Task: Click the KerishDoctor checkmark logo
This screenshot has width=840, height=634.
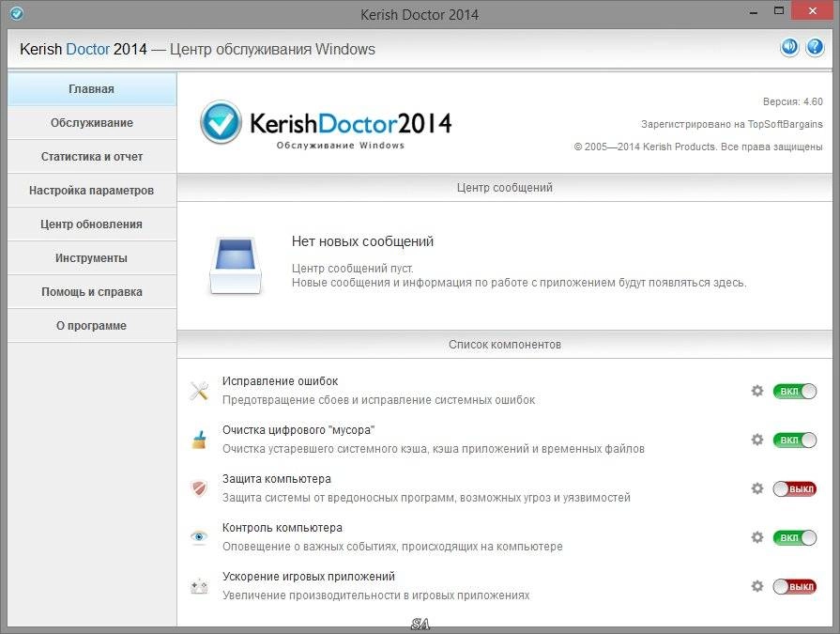Action: tap(221, 122)
